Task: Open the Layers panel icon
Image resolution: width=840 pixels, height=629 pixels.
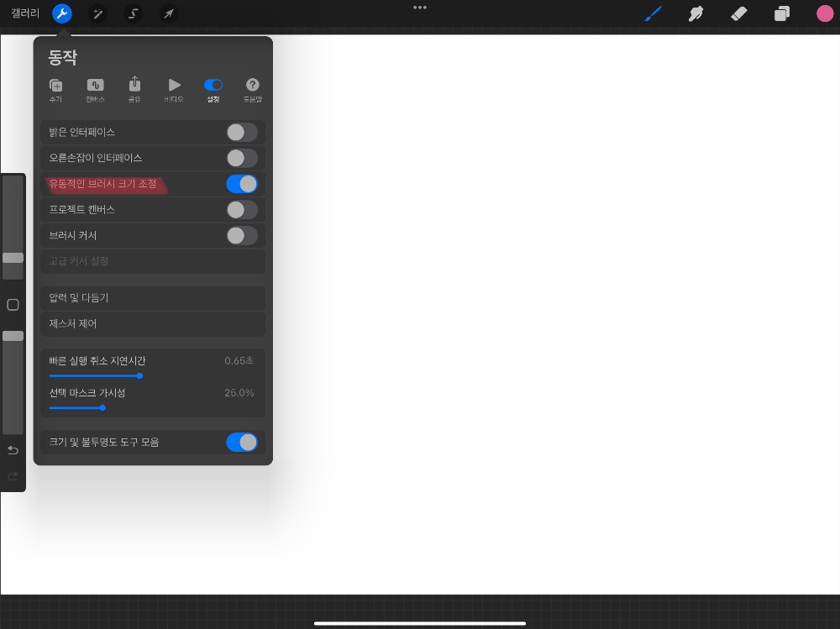Action: tap(781, 13)
